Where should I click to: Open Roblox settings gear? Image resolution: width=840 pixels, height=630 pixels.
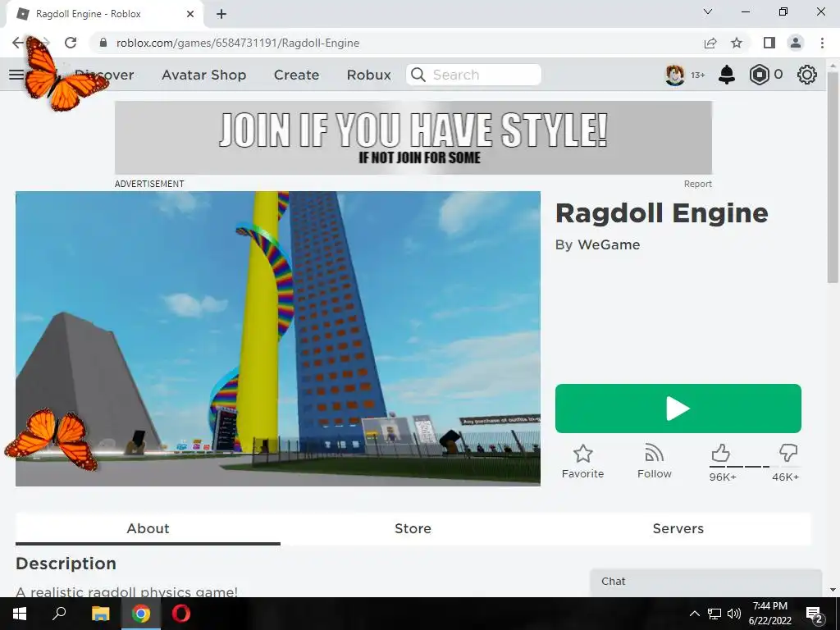point(807,75)
